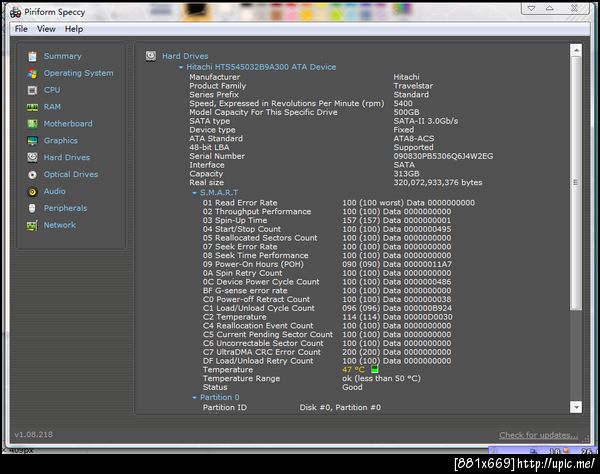Click the C2 Temperature row

327,317
